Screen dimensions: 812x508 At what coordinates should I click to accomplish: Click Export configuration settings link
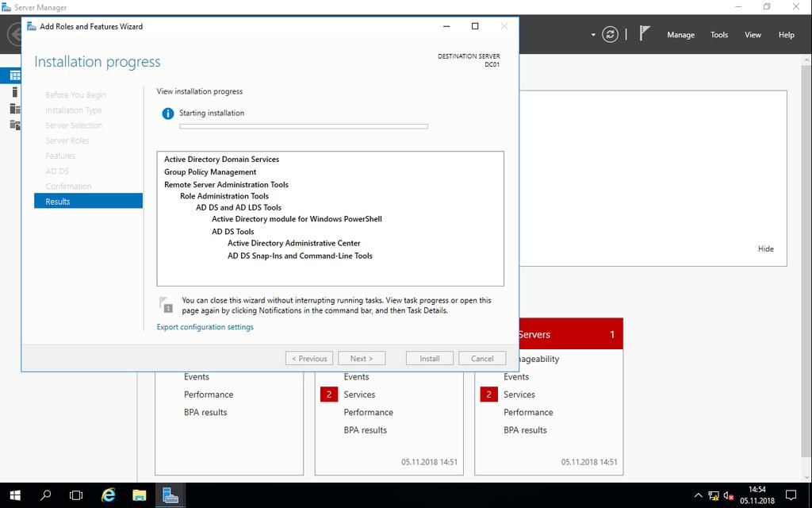pos(205,327)
